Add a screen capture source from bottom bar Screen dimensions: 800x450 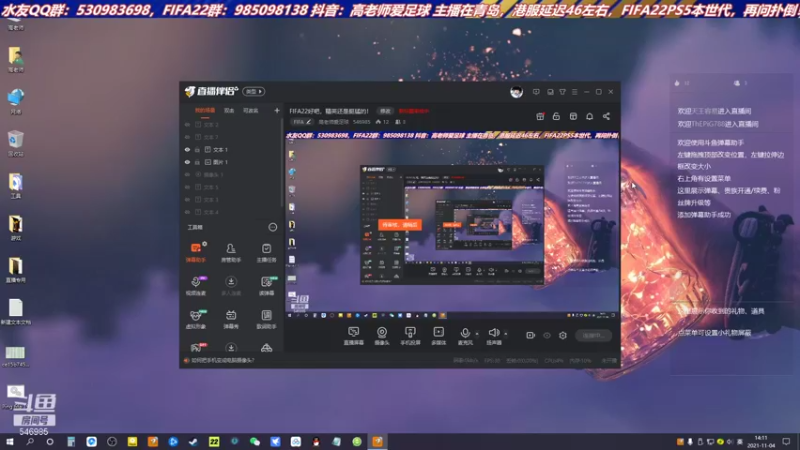pyautogui.click(x=354, y=336)
